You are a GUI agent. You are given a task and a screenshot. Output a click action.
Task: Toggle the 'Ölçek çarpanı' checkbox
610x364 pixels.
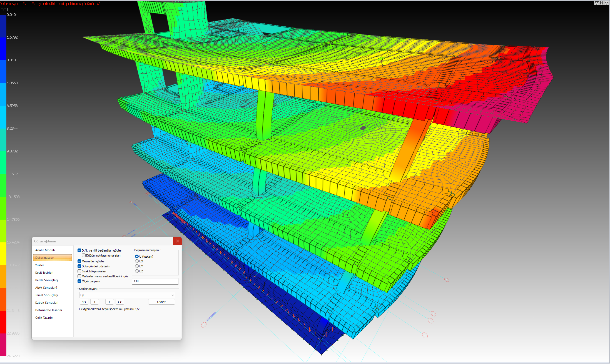tap(79, 281)
